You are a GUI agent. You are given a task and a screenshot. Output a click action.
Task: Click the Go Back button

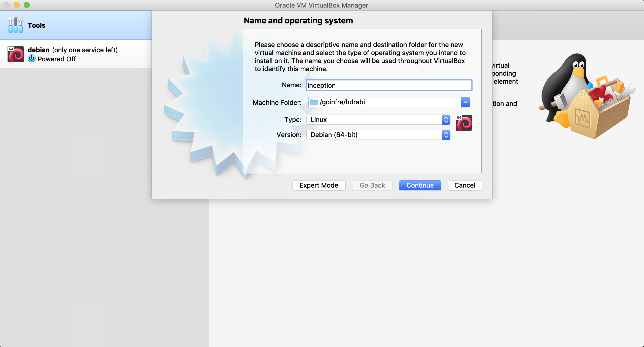pos(372,185)
